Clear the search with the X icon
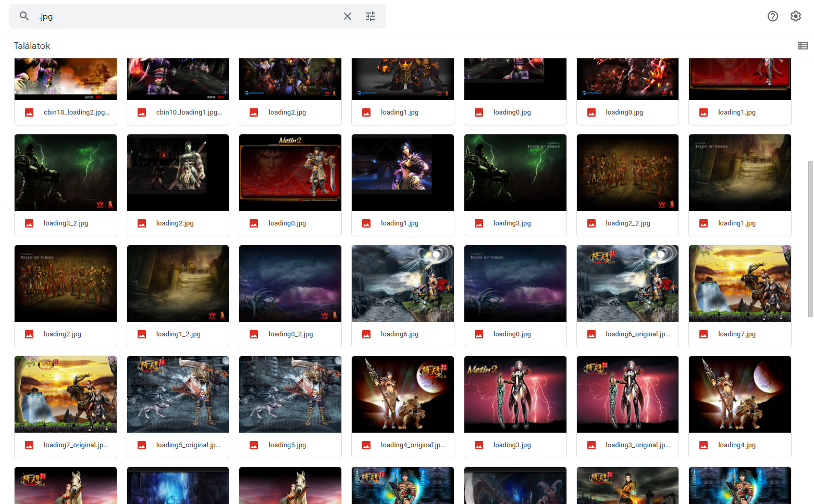The image size is (814, 504). pyautogui.click(x=348, y=16)
